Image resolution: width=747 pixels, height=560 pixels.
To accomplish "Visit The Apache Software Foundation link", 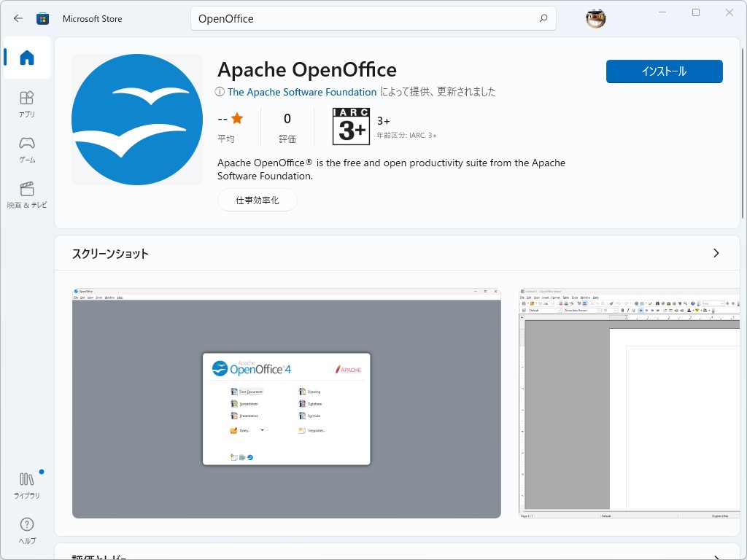I will point(302,92).
